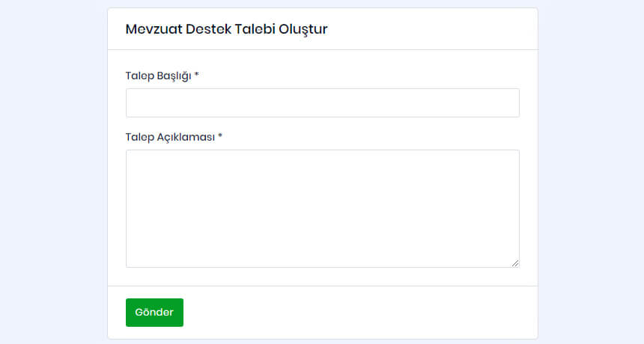
Task: Click the word "Talep" in the Talep Açıklaması label
Action: (x=140, y=137)
